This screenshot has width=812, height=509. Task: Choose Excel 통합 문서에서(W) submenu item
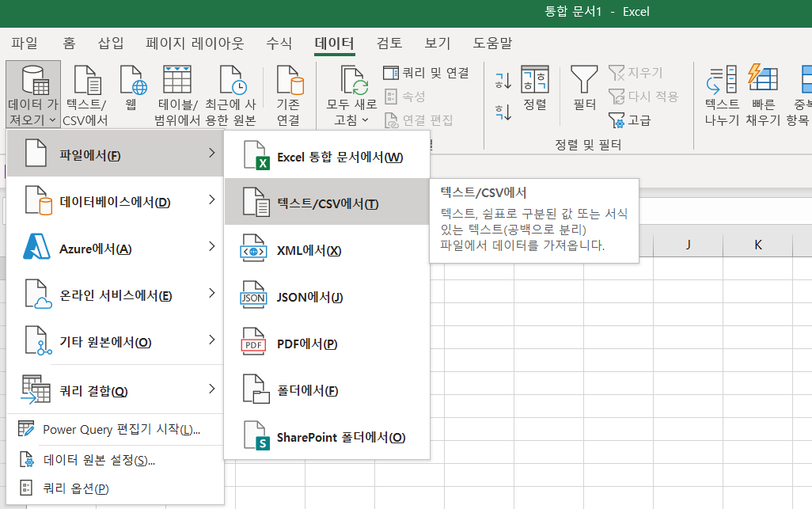click(328, 156)
